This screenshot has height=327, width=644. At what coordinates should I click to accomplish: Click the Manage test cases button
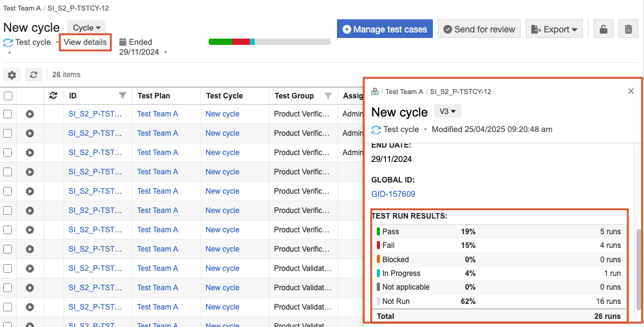coord(384,29)
